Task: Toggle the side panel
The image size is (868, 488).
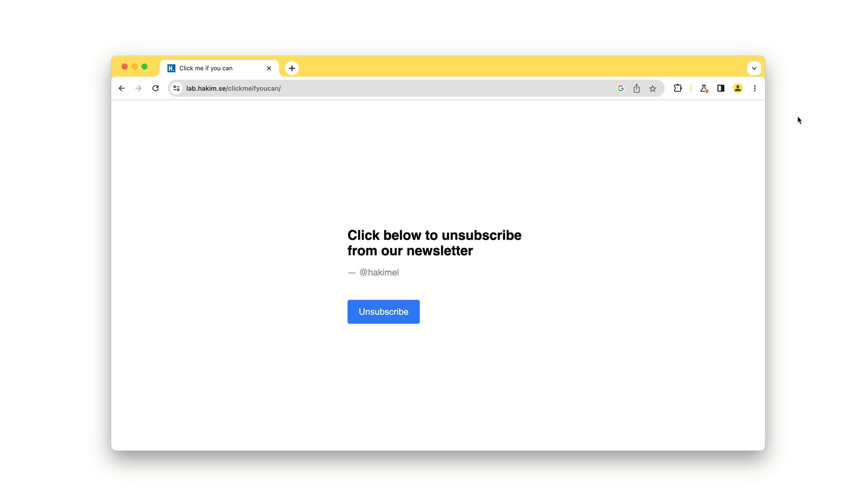Action: point(721,89)
